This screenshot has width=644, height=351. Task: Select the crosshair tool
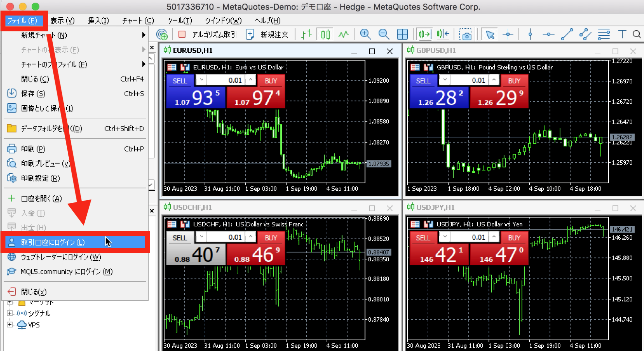(508, 34)
